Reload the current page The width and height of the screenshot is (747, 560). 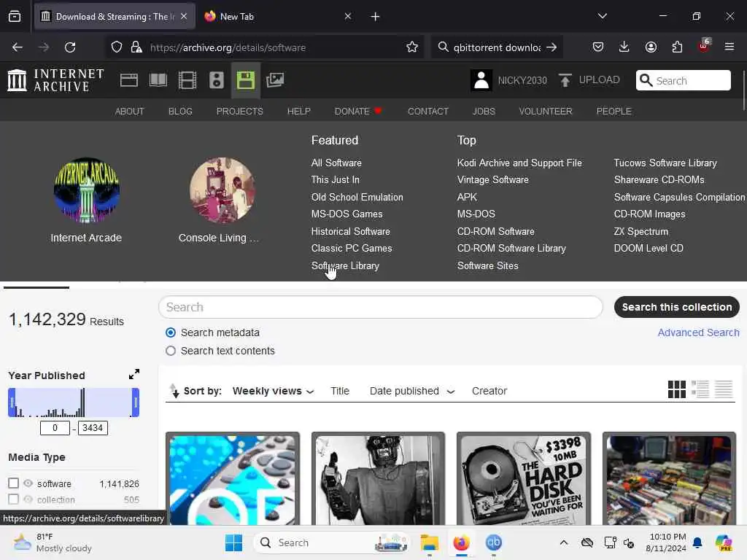(70, 47)
